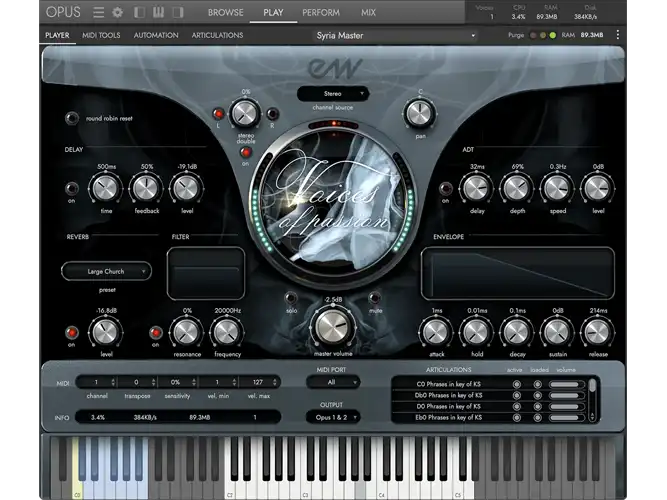Click the reverb level knob
Viewport: 667px width, 500px height.
click(x=105, y=332)
